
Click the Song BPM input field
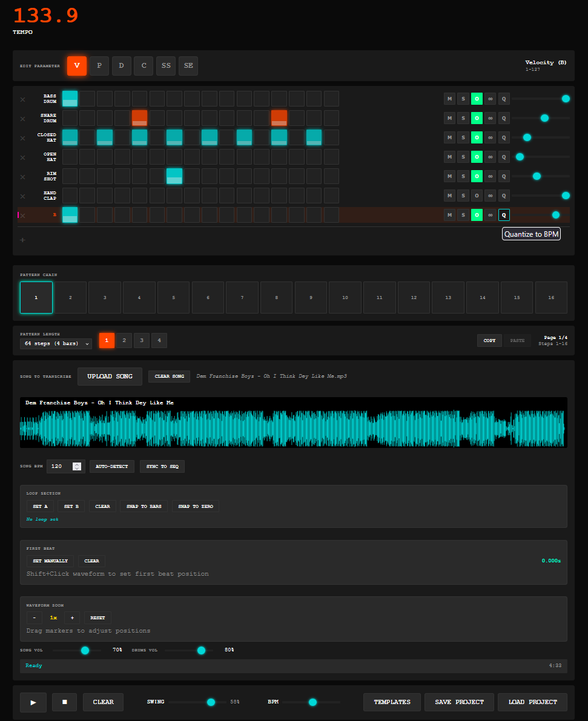point(66,466)
